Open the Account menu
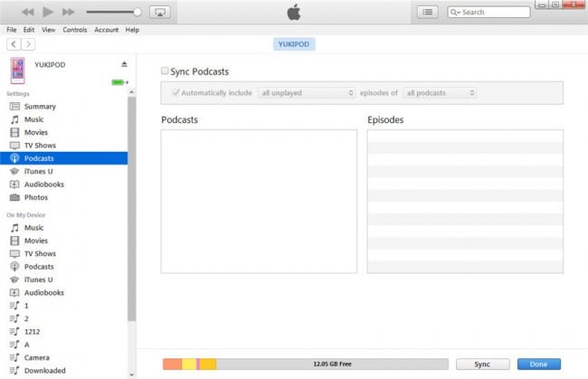This screenshot has width=588, height=379. click(x=107, y=30)
